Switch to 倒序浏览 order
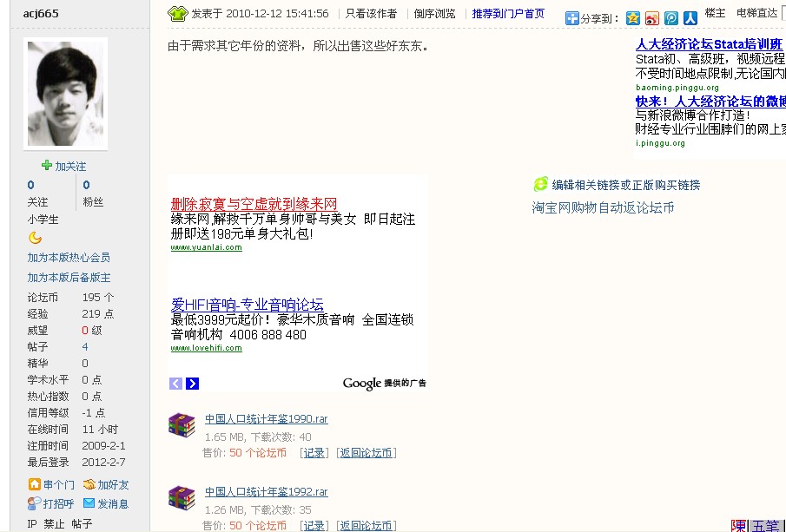 pyautogui.click(x=434, y=14)
